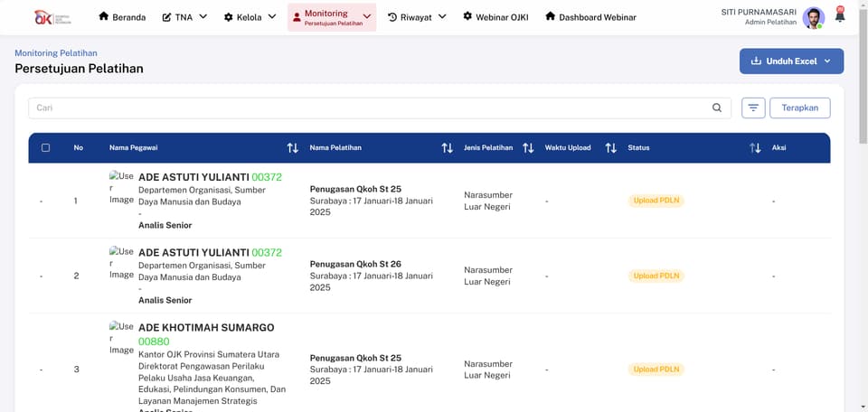Click Narasumber Luar Negeri in row 1
The image size is (868, 412).
click(x=488, y=201)
